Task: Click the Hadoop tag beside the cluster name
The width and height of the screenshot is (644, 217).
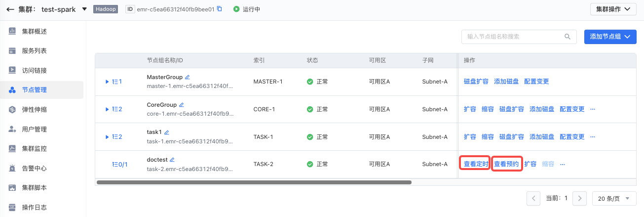Action: [106, 9]
